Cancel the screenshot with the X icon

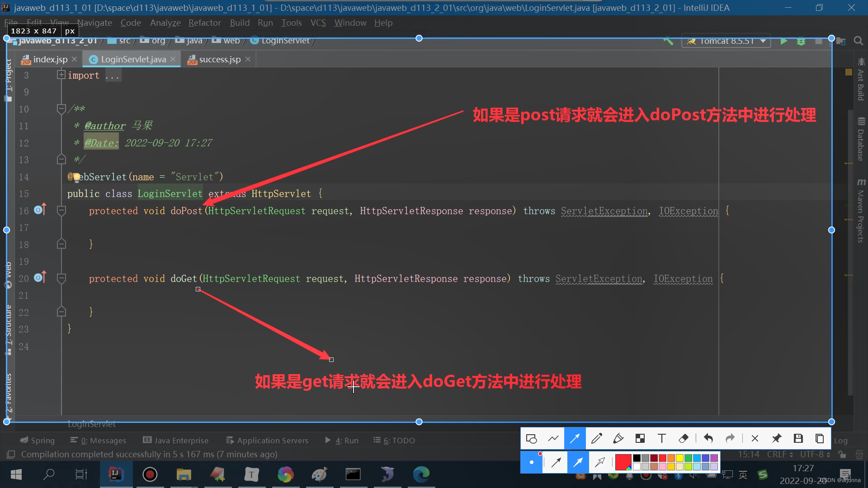coord(755,438)
